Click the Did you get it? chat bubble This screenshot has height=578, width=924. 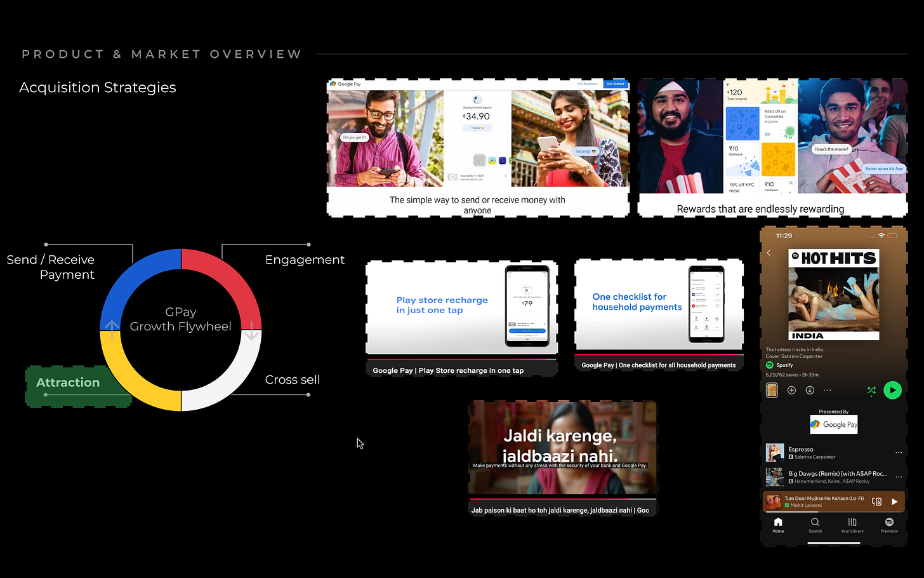click(x=354, y=137)
